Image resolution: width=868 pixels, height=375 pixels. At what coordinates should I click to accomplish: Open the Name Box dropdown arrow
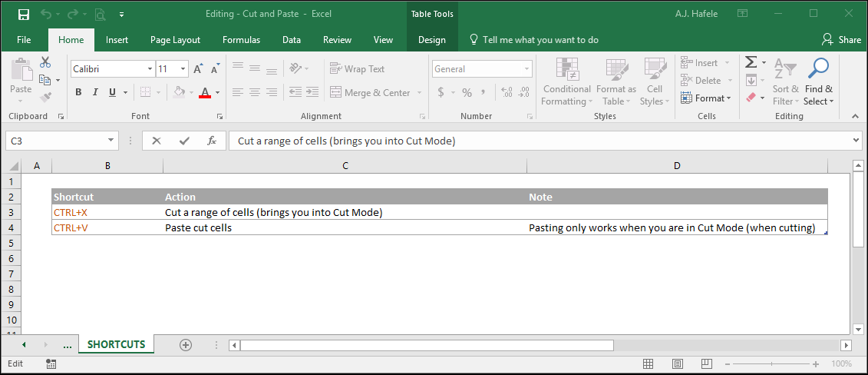click(x=111, y=141)
